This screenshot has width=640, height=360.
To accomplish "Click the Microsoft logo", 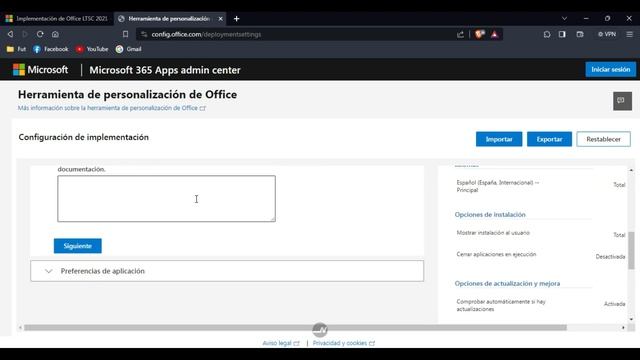I will click(x=40, y=70).
